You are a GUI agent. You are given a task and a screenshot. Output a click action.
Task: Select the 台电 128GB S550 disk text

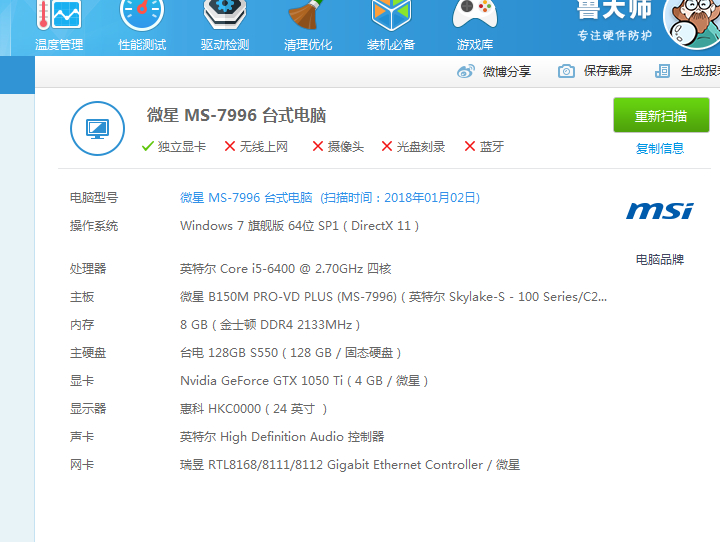pyautogui.click(x=291, y=353)
